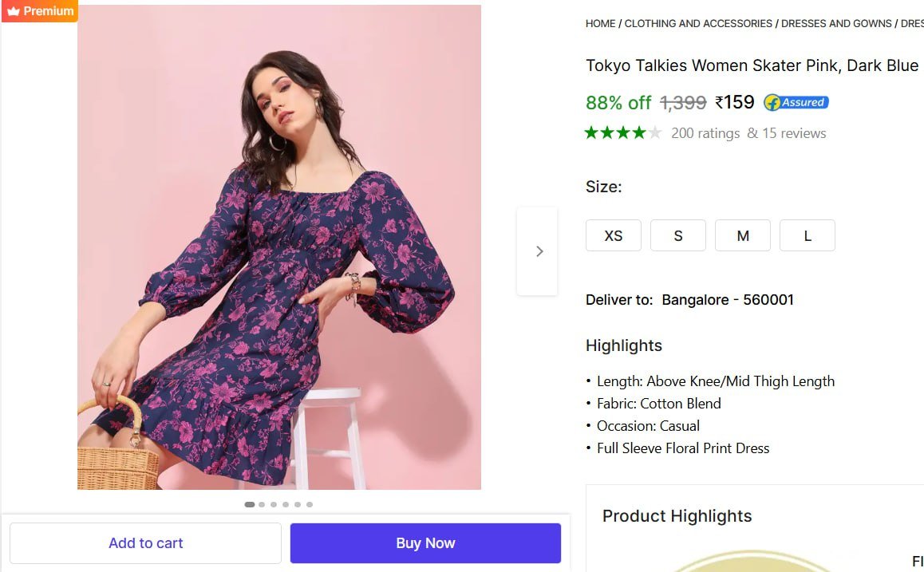The height and width of the screenshot is (572, 924).
Task: Jump to last image carousel dot
Action: [x=310, y=504]
